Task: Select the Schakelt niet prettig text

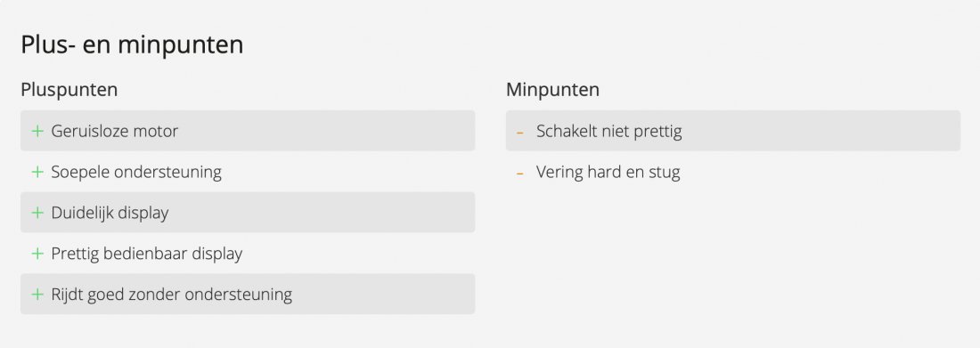Action: pyautogui.click(x=608, y=131)
